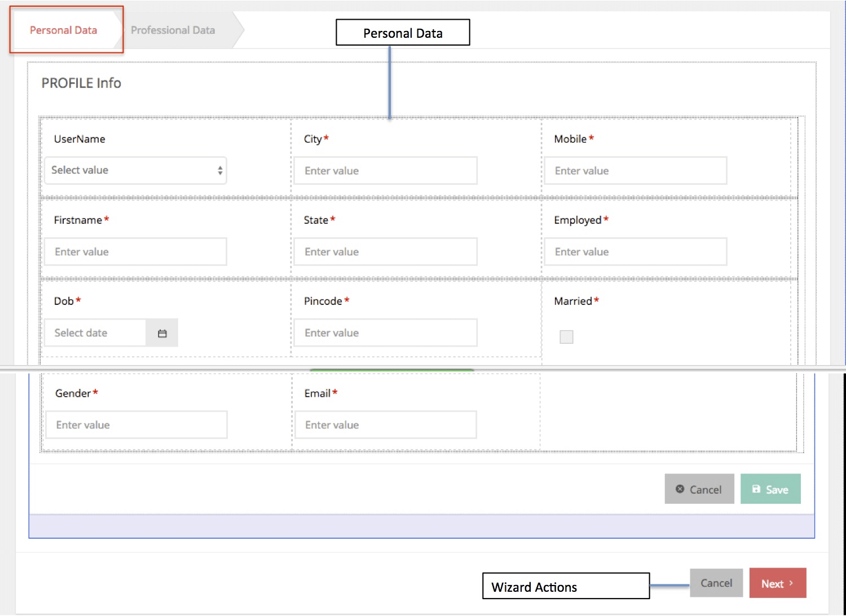Screen dimensions: 846x616
Task: Click the Email input field
Action: [385, 424]
